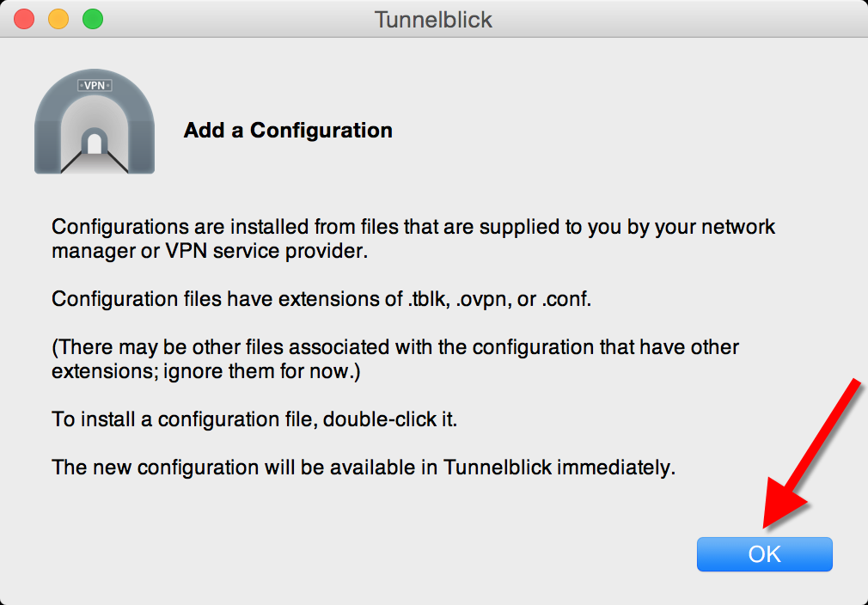Click the Tunnelblick window title text
868x605 pixels.
coord(433,19)
